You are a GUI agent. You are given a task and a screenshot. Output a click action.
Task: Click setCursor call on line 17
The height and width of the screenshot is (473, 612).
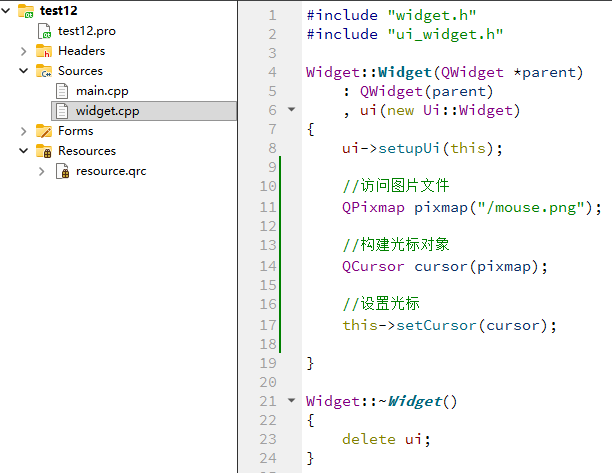coord(436,326)
